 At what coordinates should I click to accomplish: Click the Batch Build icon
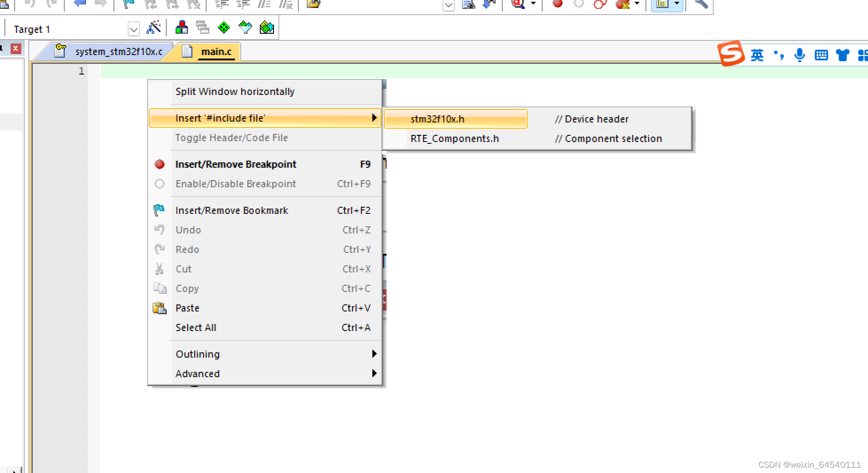click(x=203, y=27)
